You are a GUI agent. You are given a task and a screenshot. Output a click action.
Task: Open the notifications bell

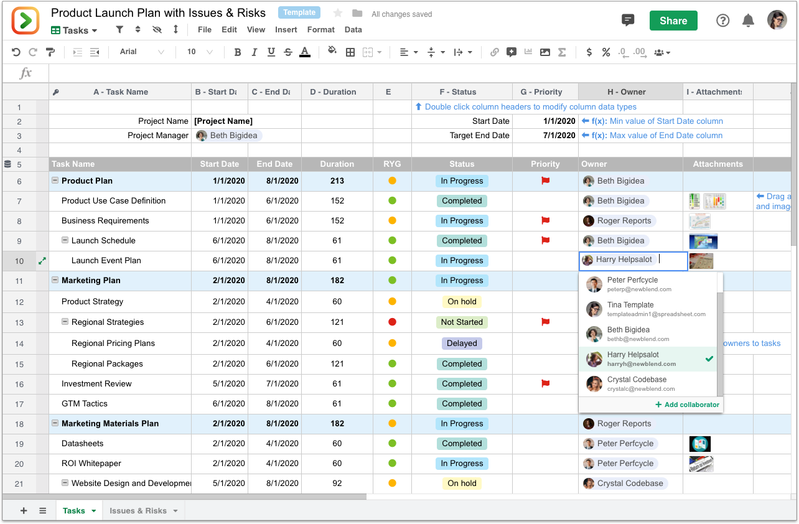[748, 21]
